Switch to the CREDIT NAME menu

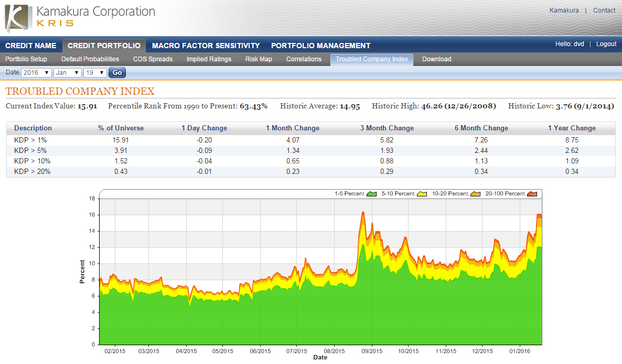pyautogui.click(x=30, y=46)
